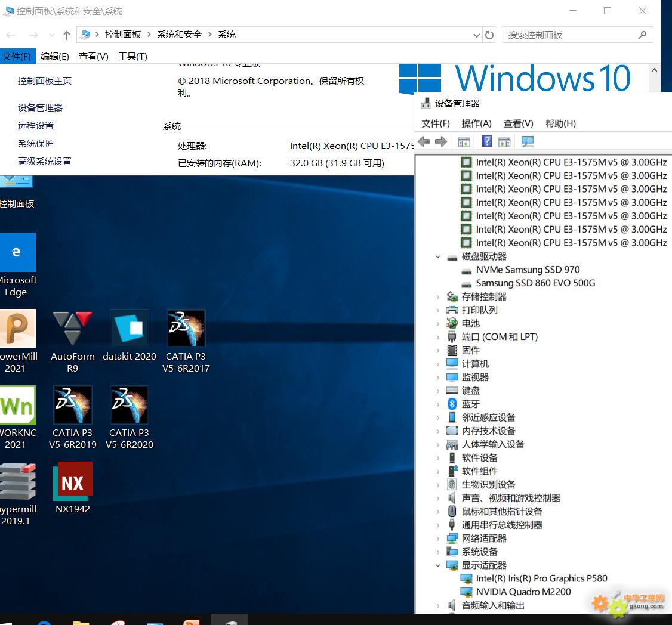672x625 pixels.
Task: Click the 生物识别设备 category
Action: pos(488,485)
